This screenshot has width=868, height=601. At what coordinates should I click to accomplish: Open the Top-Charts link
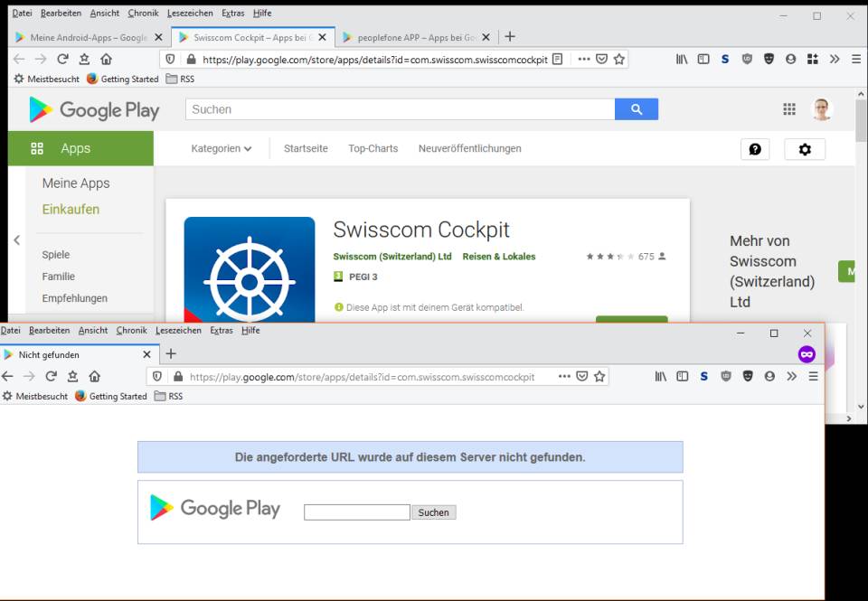point(373,148)
